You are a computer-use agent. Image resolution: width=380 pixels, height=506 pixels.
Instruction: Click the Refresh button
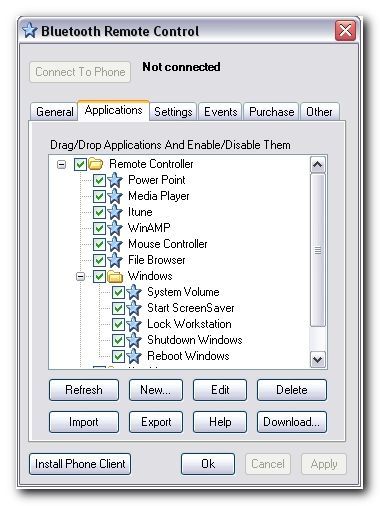tap(84, 390)
